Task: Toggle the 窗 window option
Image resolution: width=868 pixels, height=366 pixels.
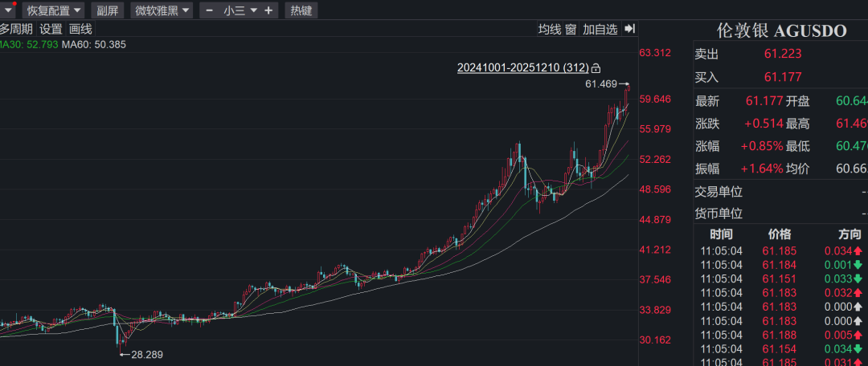Action: tap(571, 29)
